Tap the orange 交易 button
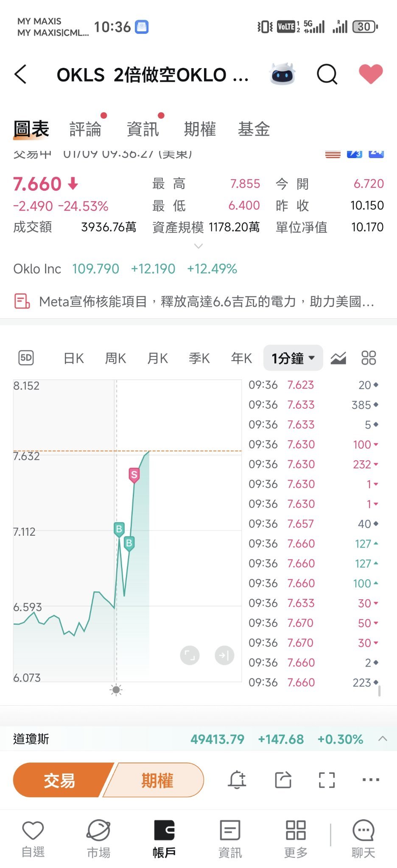This screenshot has height=868, width=397. pyautogui.click(x=61, y=780)
